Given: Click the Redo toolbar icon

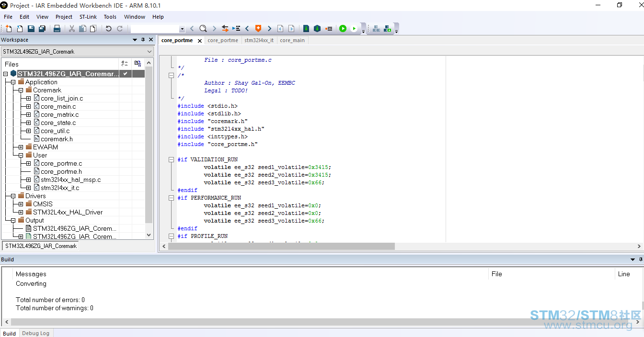Looking at the screenshot, I should click(x=120, y=29).
